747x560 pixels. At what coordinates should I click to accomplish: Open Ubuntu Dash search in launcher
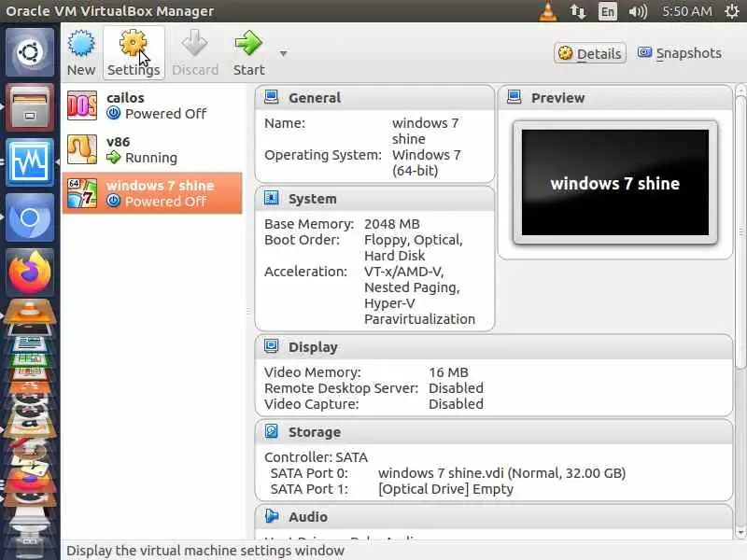[x=30, y=52]
